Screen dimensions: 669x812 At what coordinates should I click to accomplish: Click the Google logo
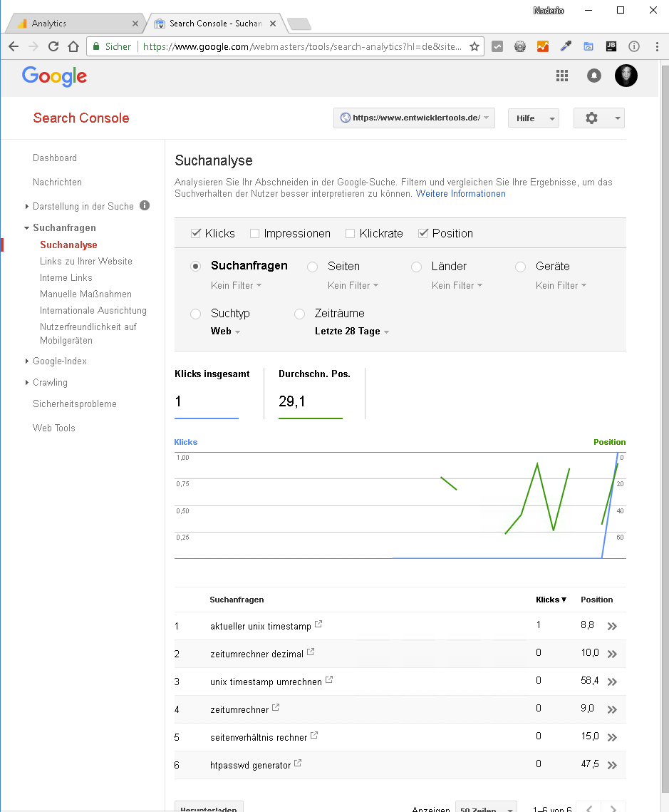coord(54,77)
